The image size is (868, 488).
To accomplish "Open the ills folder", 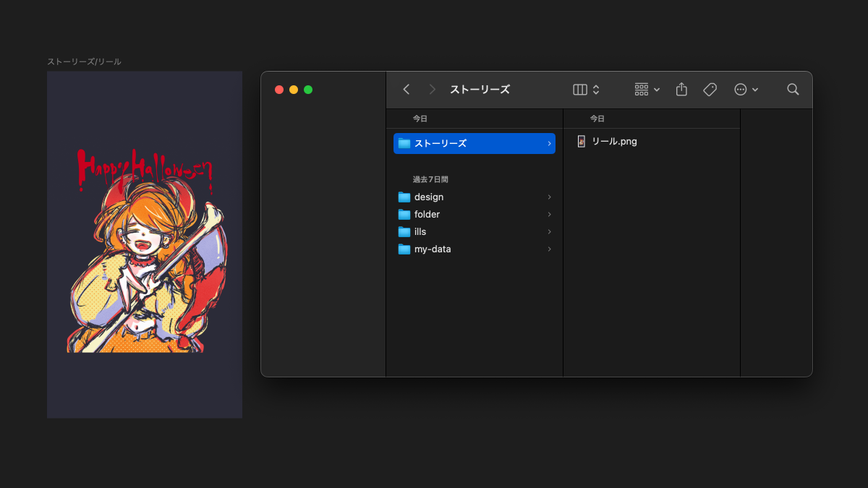I will 420,232.
